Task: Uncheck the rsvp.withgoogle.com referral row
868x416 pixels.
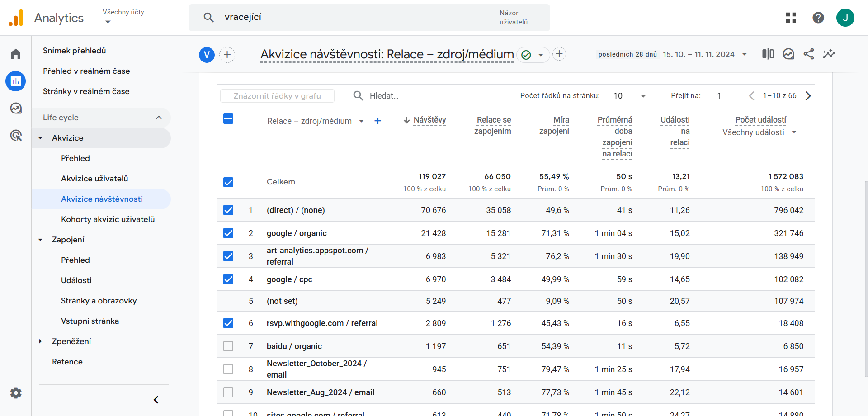Action: click(228, 323)
